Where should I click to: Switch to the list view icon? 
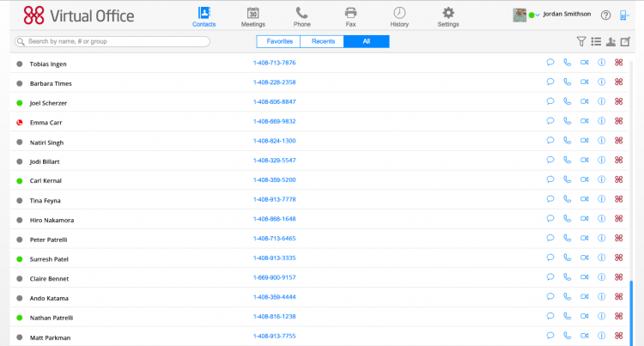pyautogui.click(x=596, y=41)
